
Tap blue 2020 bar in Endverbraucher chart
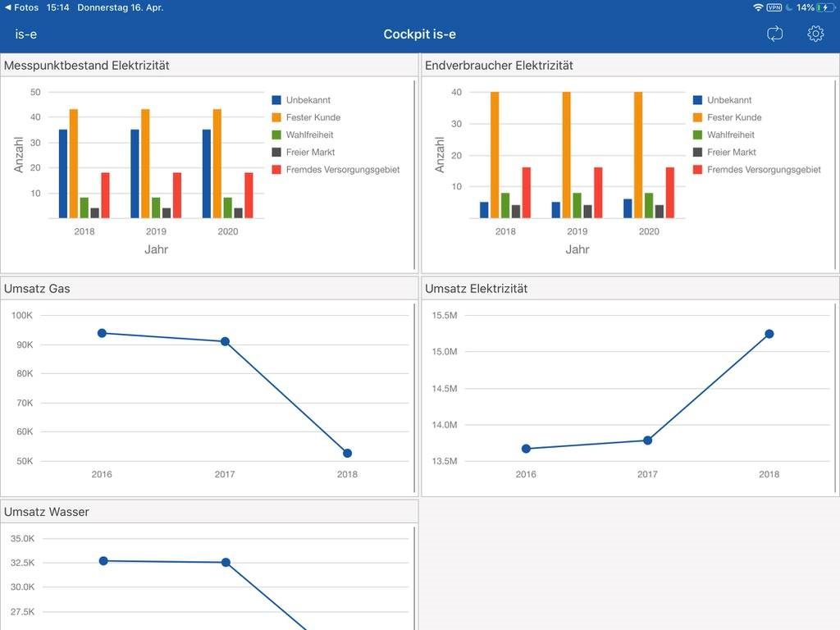point(628,208)
